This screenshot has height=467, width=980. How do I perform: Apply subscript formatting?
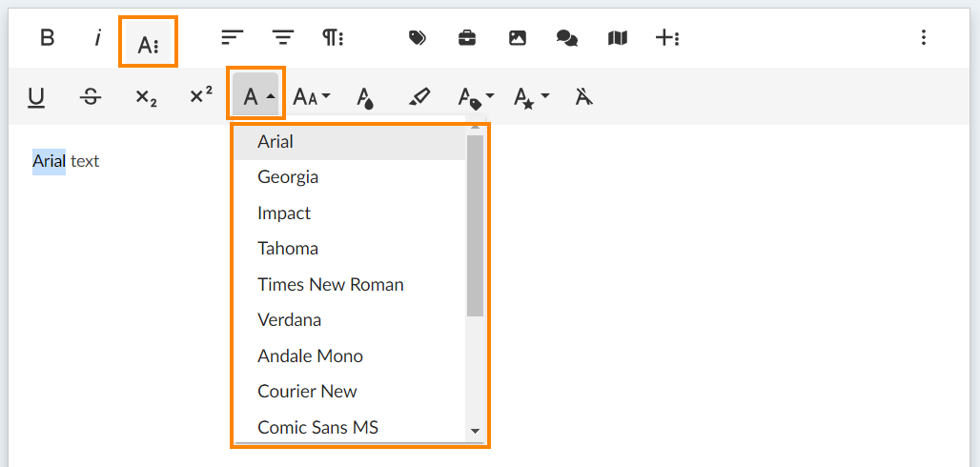[146, 96]
